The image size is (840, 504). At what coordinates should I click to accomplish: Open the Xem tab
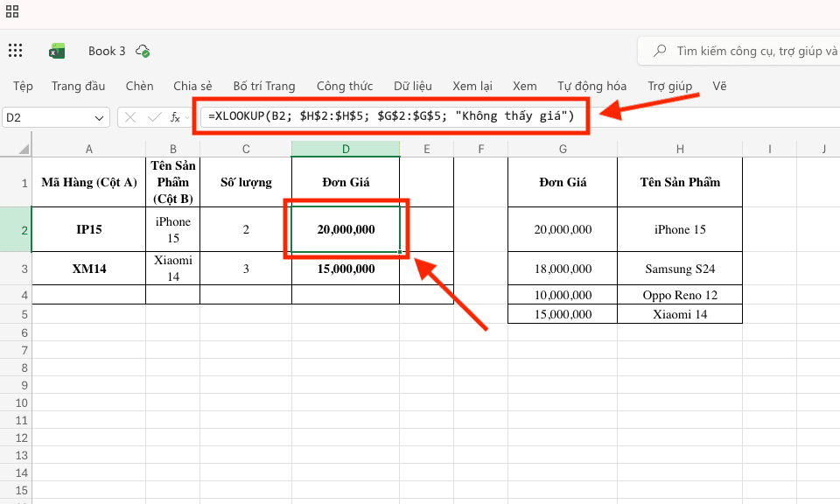click(524, 87)
